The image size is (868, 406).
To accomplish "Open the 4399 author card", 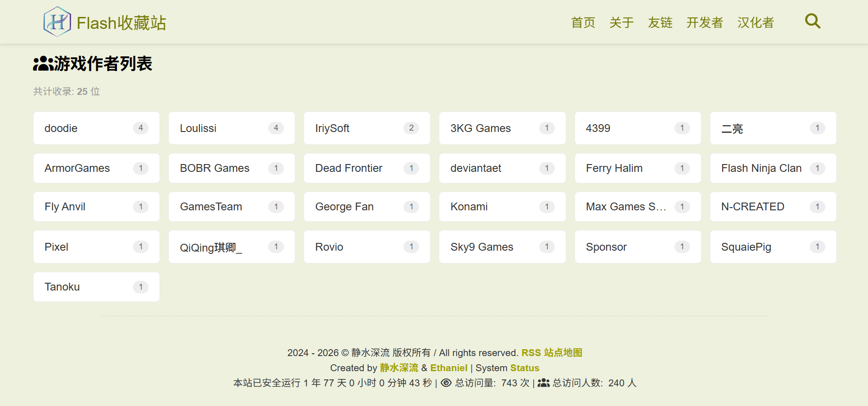I will (x=638, y=128).
